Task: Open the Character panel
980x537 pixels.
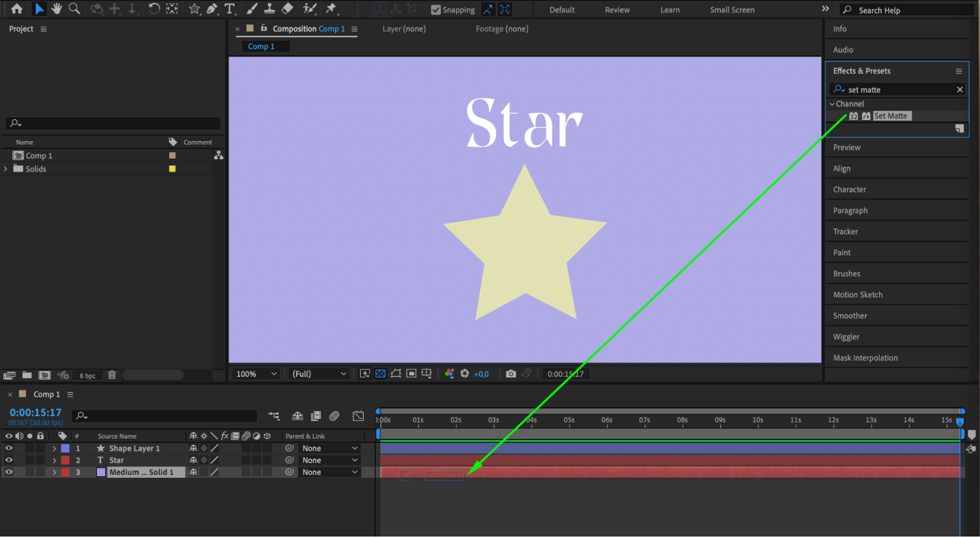Action: (x=849, y=190)
